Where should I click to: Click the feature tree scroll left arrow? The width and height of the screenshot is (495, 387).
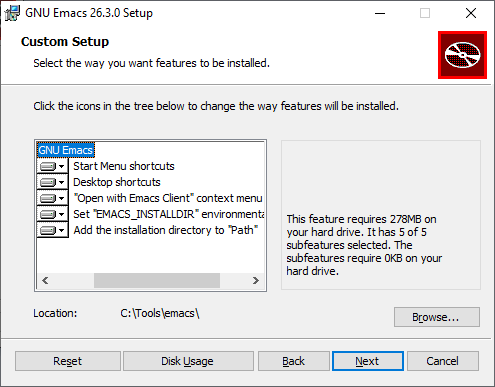[45, 280]
